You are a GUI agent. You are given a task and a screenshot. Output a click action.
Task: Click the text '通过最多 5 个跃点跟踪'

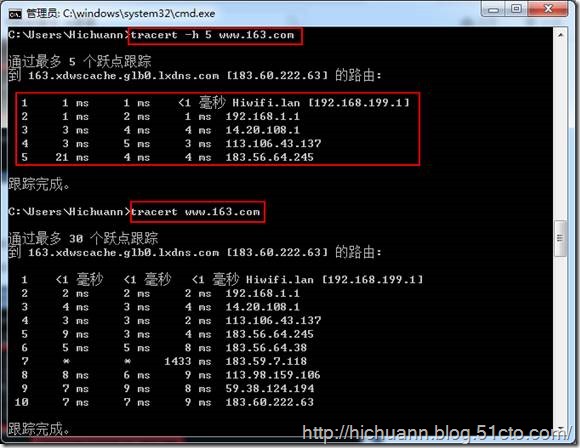click(80, 61)
